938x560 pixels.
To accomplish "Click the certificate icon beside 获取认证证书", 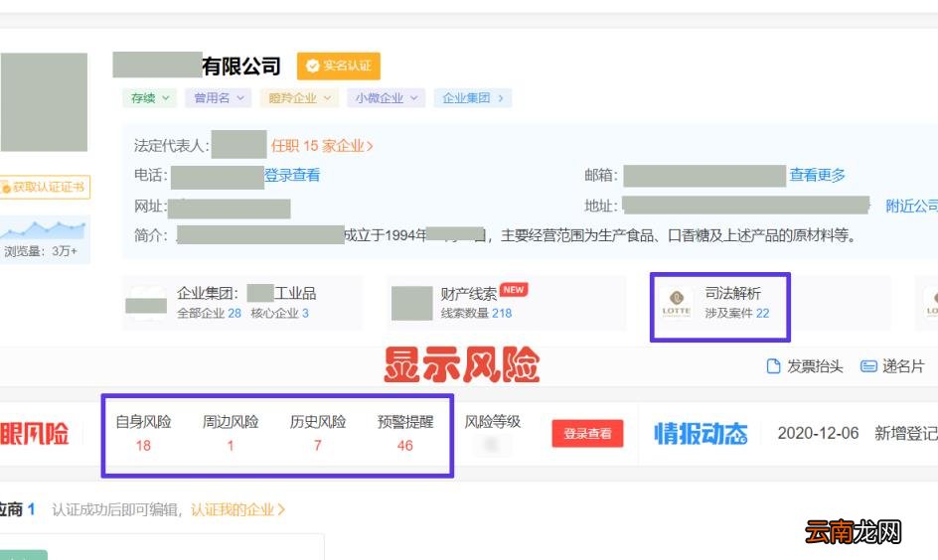I will click(6, 188).
